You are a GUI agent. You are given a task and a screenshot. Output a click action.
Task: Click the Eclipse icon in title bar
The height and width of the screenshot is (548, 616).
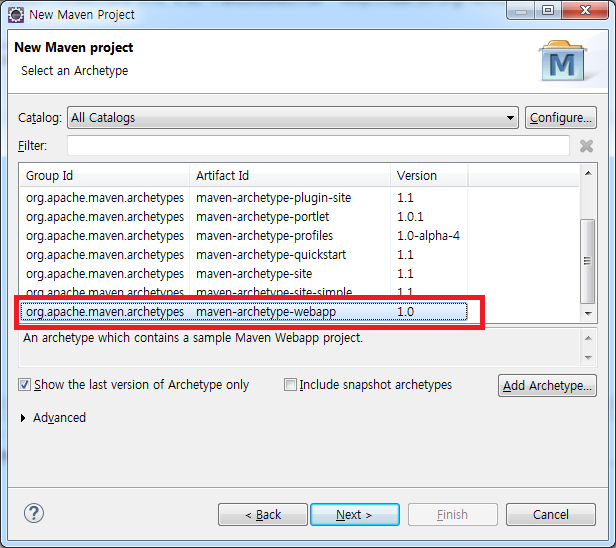coord(16,15)
